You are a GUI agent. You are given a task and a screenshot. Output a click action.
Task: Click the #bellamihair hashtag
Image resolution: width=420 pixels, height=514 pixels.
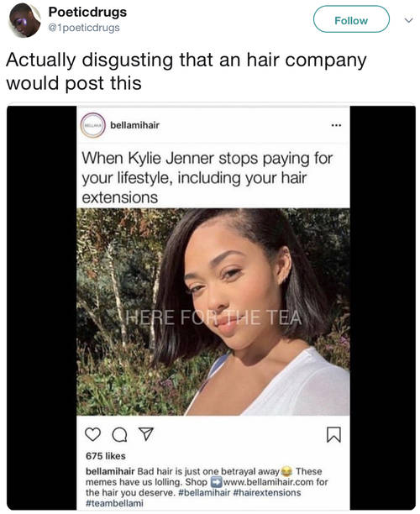coord(204,493)
